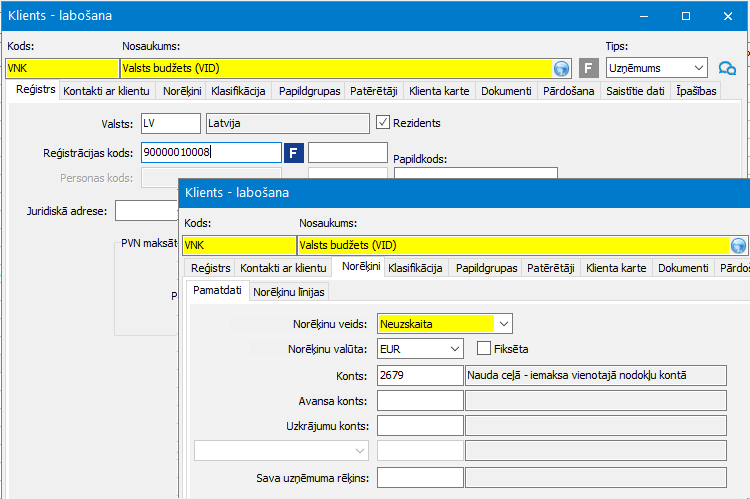Maximize the back Klients - labošana window
This screenshot has width=750, height=499.
pyautogui.click(x=685, y=16)
